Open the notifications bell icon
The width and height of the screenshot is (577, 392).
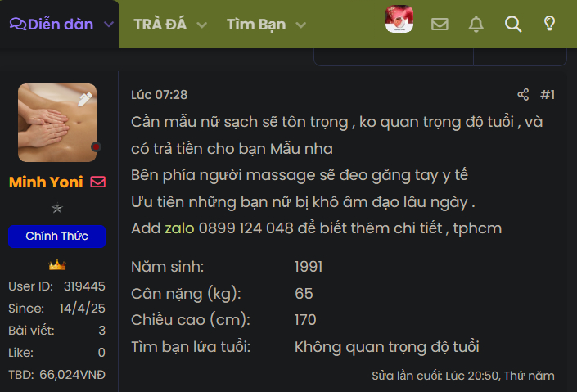click(x=476, y=25)
